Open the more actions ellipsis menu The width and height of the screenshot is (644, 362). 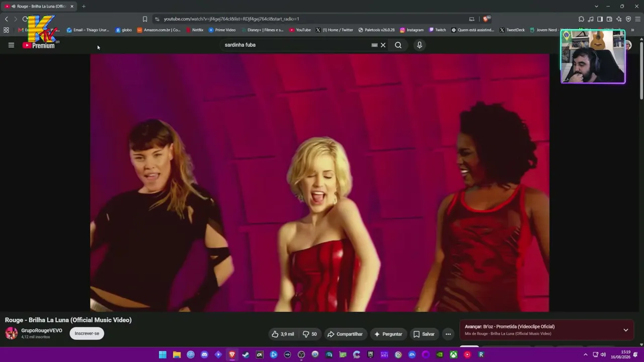click(x=448, y=334)
